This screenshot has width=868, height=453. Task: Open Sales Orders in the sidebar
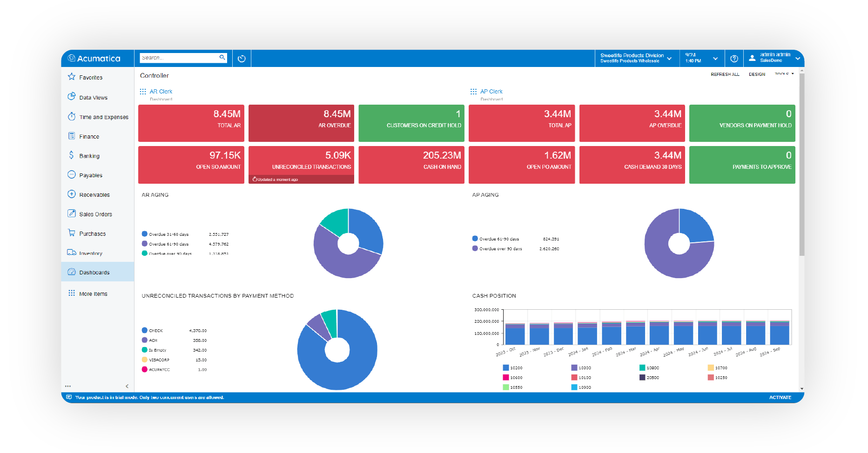98,214
